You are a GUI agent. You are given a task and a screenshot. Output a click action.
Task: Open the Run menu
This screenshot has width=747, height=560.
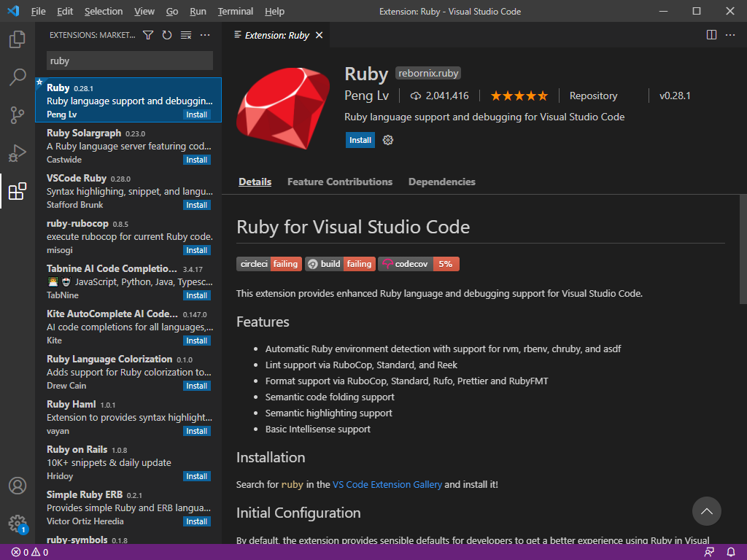(x=198, y=11)
